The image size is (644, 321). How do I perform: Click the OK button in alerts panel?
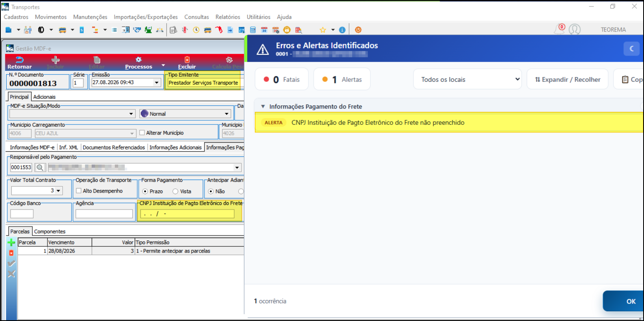[623, 301]
